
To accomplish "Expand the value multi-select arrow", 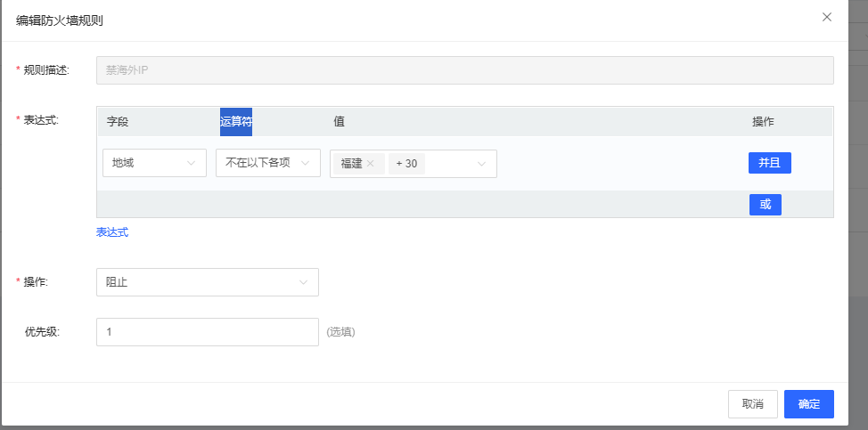I will 482,164.
